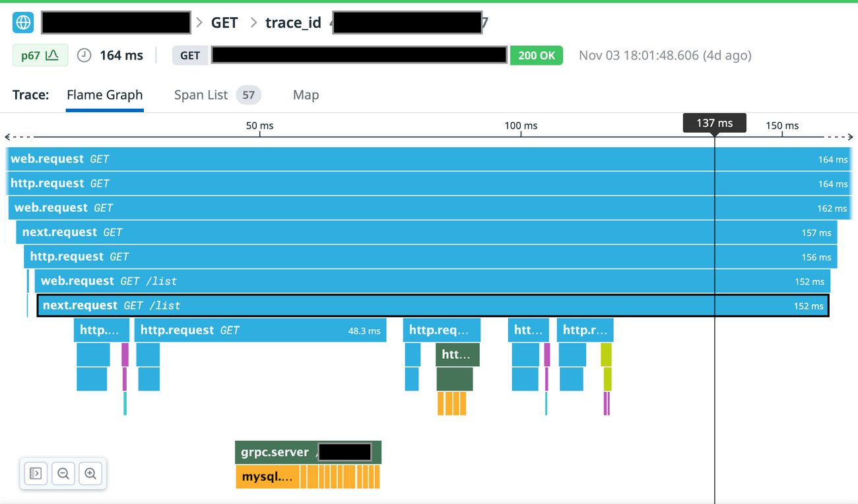Toggle the side panel collapse icon
Image resolution: width=858 pixels, height=504 pixels.
(x=36, y=473)
